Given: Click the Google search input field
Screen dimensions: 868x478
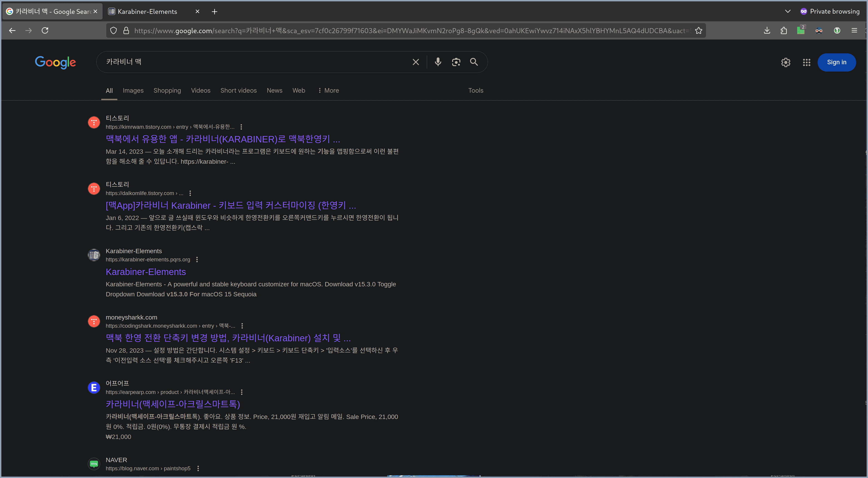Looking at the screenshot, I should tap(256, 62).
